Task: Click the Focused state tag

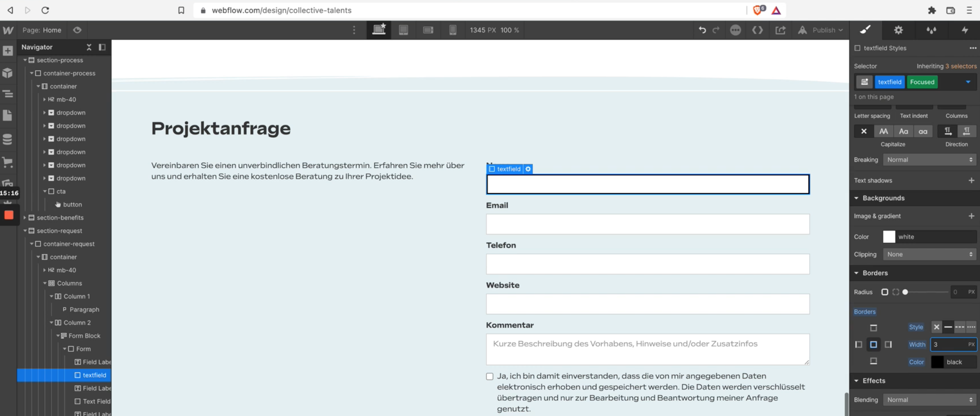Action: pyautogui.click(x=922, y=82)
